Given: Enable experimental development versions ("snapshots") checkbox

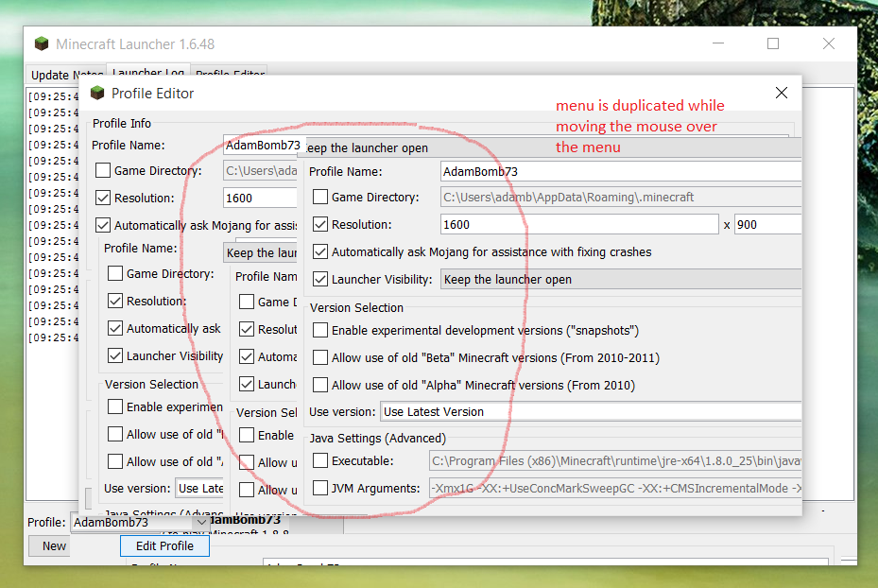Looking at the screenshot, I should coord(321,331).
